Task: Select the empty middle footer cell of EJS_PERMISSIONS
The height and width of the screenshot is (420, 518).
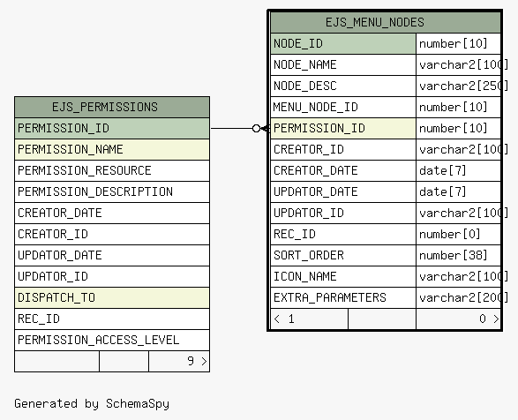Action: point(124,361)
